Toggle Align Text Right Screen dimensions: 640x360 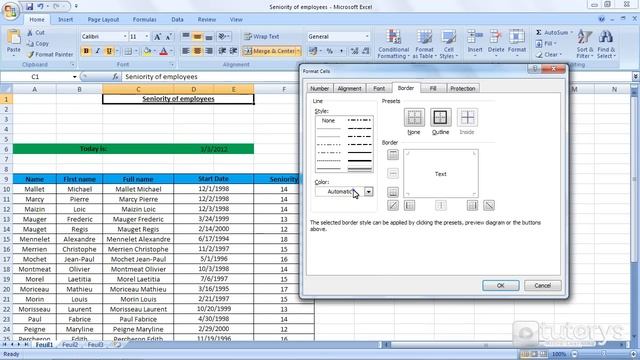(x=209, y=51)
